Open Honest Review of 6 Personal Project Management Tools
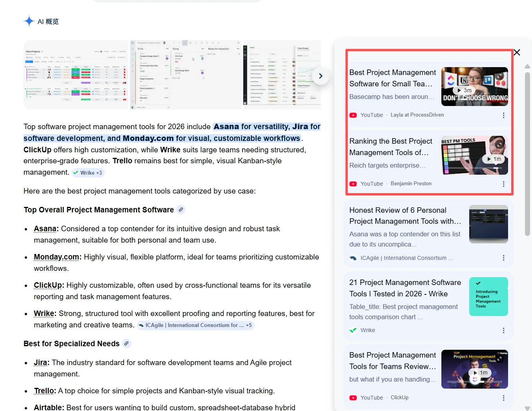Screen dimensions: 532x411 [x=405, y=216]
